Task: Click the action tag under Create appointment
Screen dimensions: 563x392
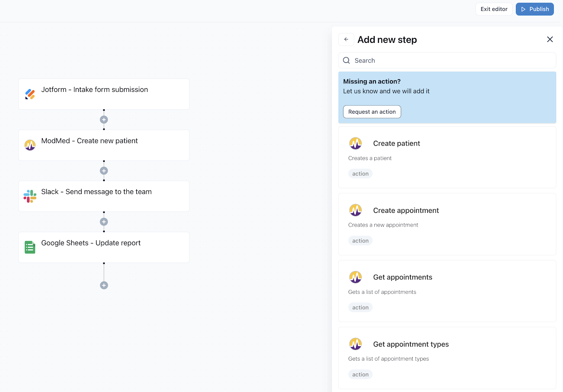Action: click(x=360, y=241)
